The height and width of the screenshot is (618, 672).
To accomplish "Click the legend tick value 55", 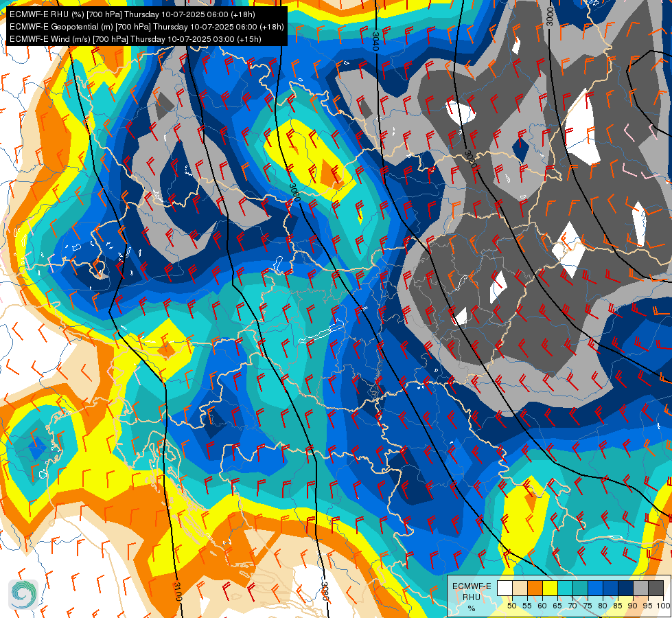I will coord(527,606).
